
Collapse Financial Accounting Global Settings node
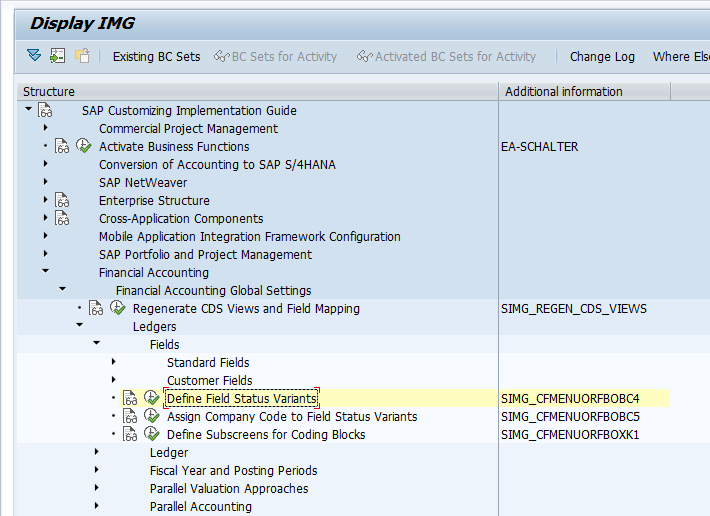62,289
